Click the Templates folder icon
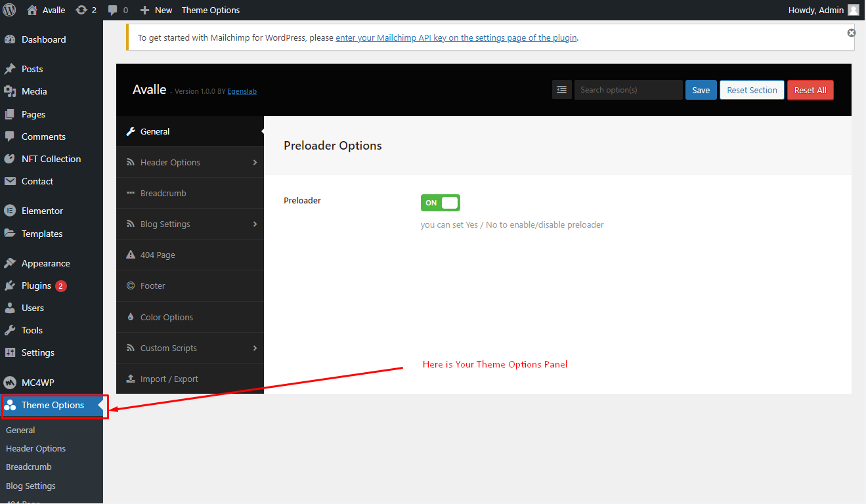This screenshot has width=866, height=504. [x=10, y=234]
